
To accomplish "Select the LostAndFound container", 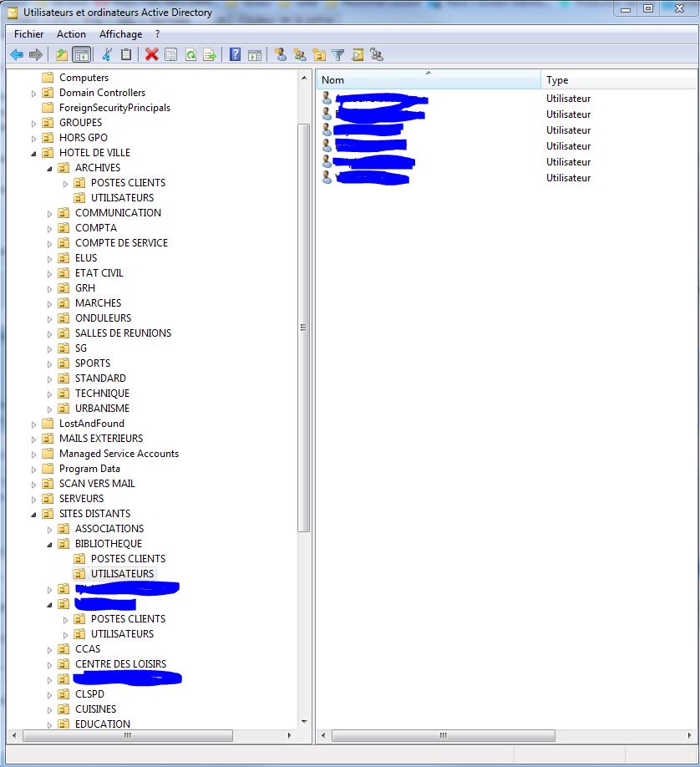I will (x=92, y=424).
